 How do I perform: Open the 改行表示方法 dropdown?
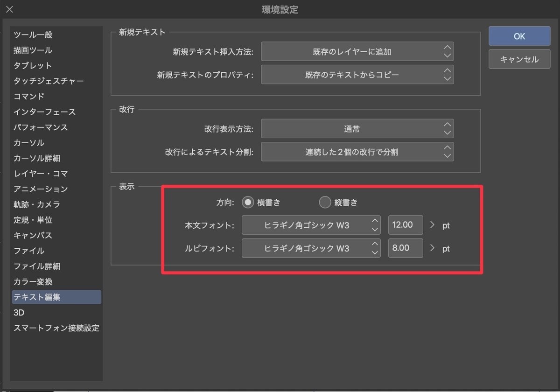point(357,129)
